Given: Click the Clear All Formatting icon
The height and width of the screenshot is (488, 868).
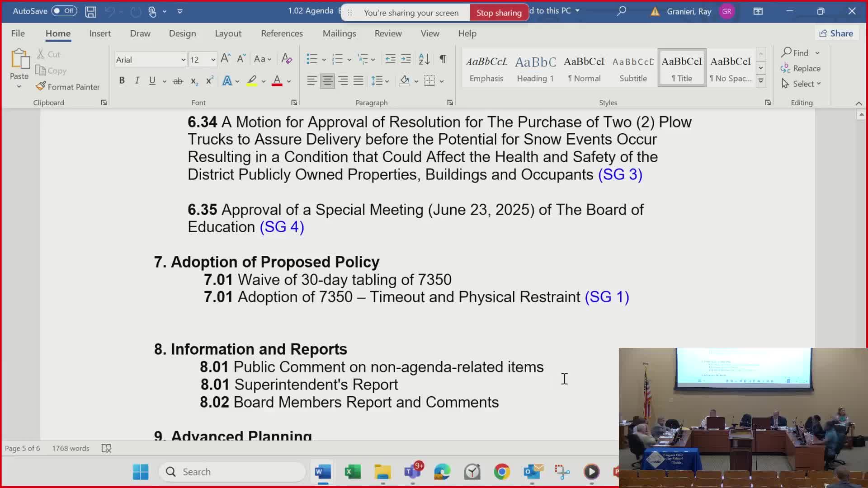Looking at the screenshot, I should pos(287,59).
